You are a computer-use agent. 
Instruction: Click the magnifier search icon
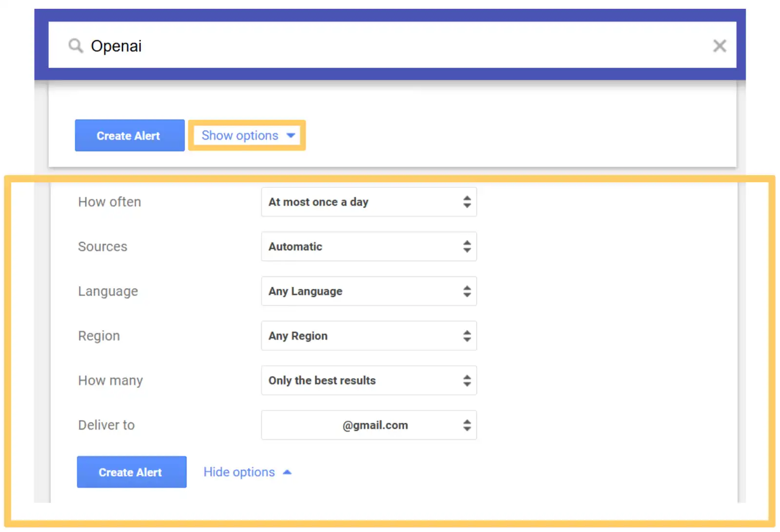point(76,46)
